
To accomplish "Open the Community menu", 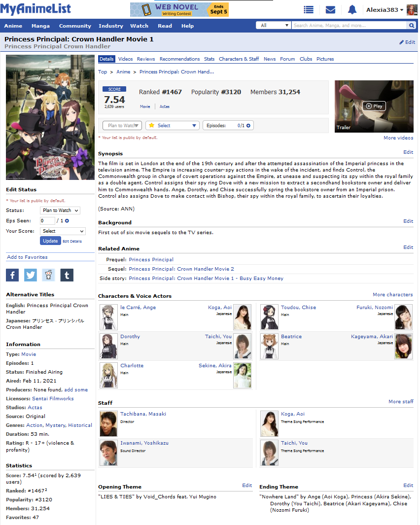I will point(75,26).
